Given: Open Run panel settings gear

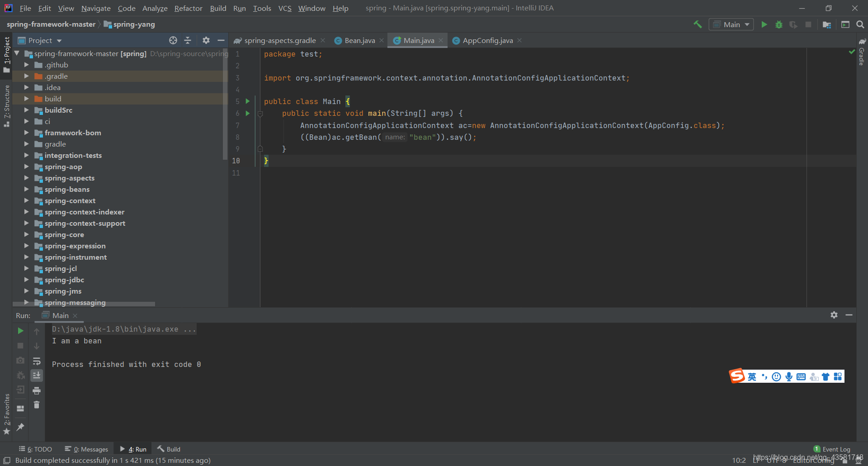Looking at the screenshot, I should pyautogui.click(x=834, y=315).
